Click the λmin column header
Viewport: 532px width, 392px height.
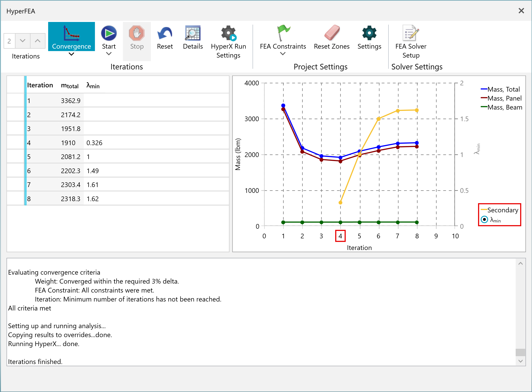coord(93,85)
